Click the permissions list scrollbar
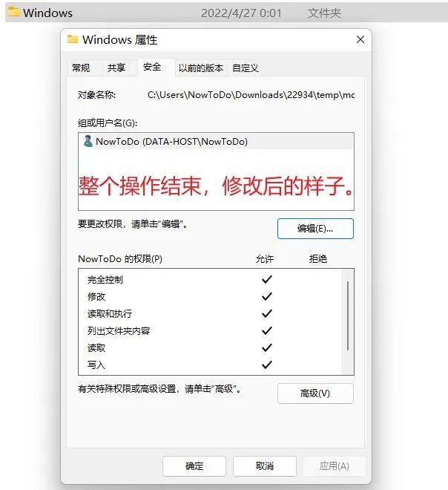This screenshot has height=490, width=448. click(348, 316)
